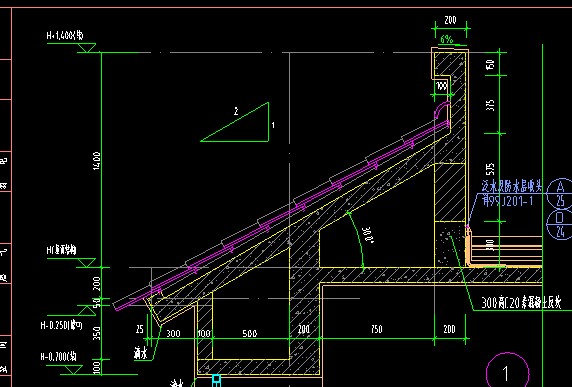The image size is (572, 387).
Task: Click the blue 99J201-1 reference annotation
Action: click(x=508, y=201)
